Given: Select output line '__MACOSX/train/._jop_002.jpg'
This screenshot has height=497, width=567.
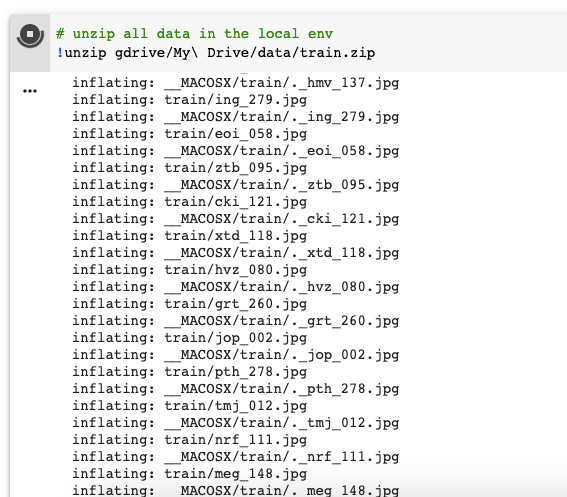Looking at the screenshot, I should (x=236, y=355).
